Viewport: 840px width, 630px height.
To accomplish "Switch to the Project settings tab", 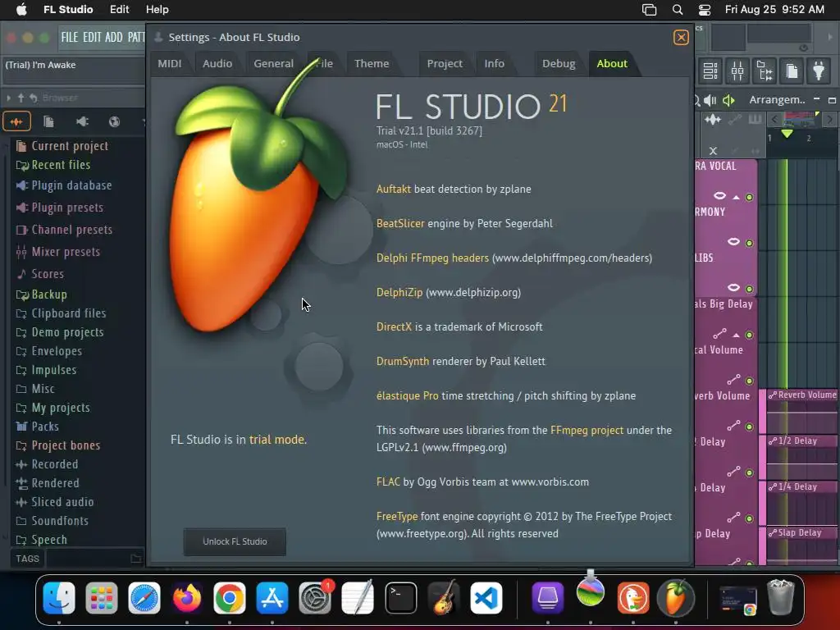I will pyautogui.click(x=445, y=63).
